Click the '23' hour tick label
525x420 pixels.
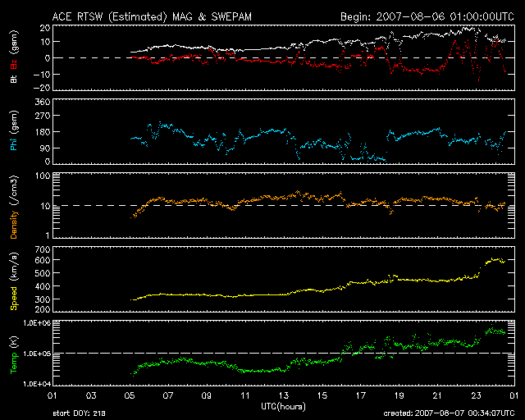476,395
